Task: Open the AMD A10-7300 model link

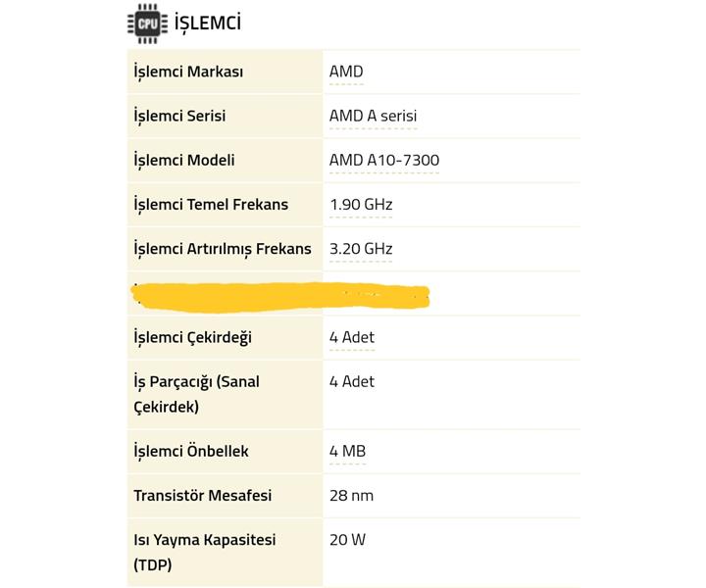Action: 384,160
